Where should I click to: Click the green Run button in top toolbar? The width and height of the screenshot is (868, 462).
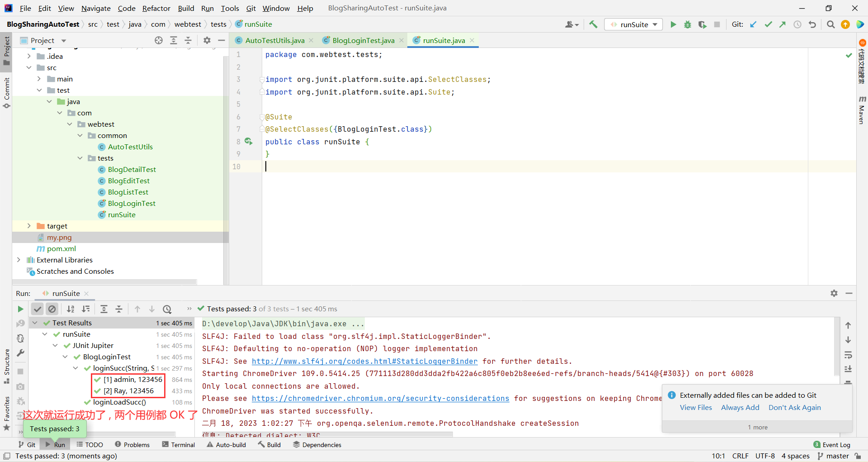point(673,24)
